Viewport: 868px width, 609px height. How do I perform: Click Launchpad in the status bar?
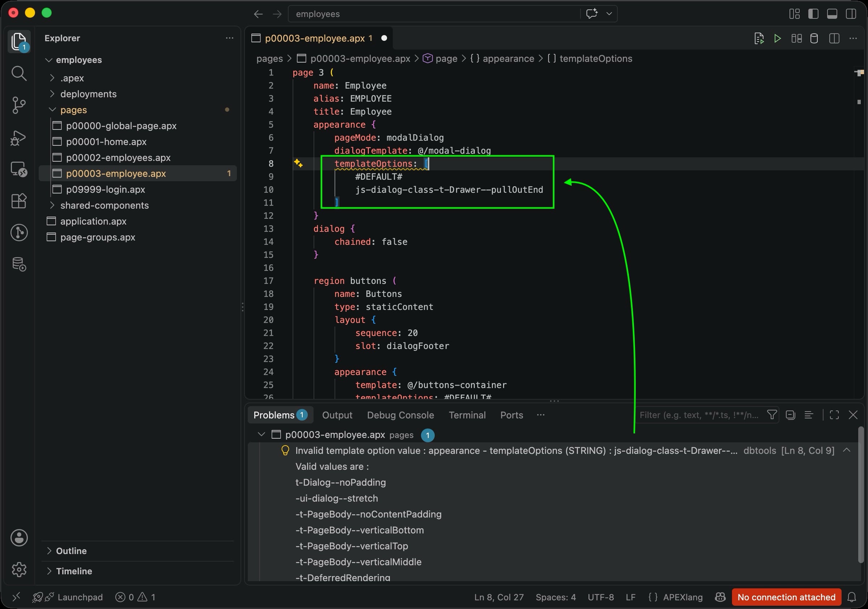[x=80, y=597]
